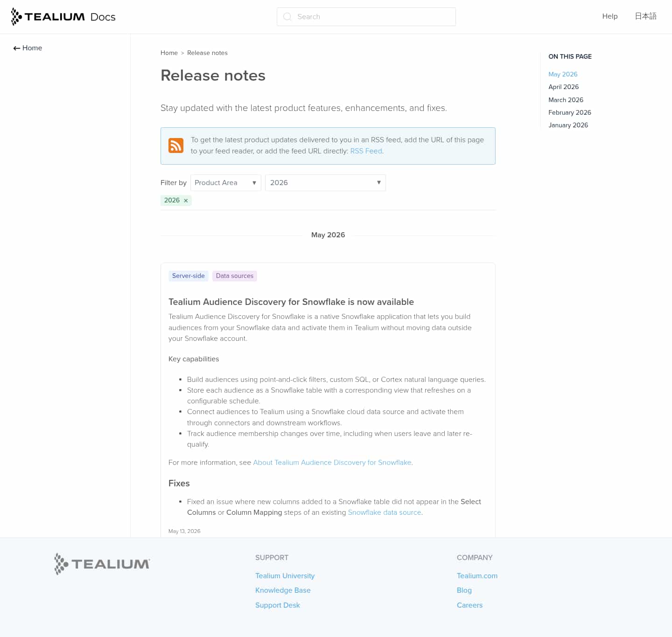Screen dimensions: 672x637
Task: Jump to April 2026 section
Action: (563, 87)
